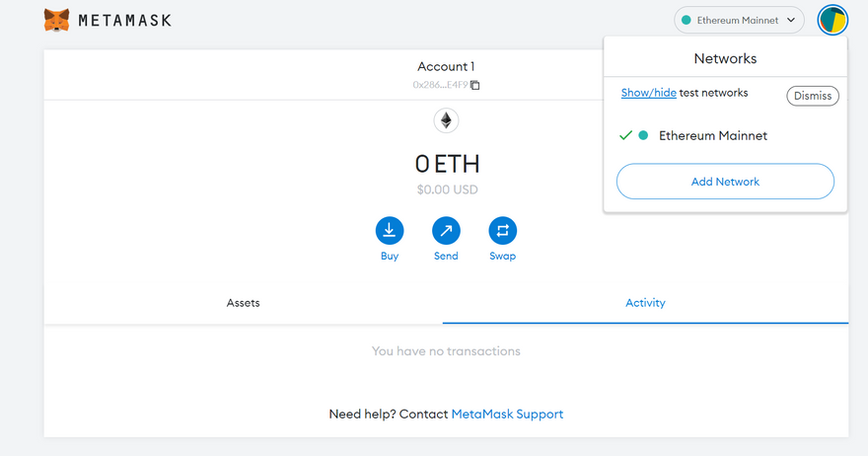Click the 0x286...E4F9 address text
Viewport: 868px width, 456px height.
tap(440, 85)
